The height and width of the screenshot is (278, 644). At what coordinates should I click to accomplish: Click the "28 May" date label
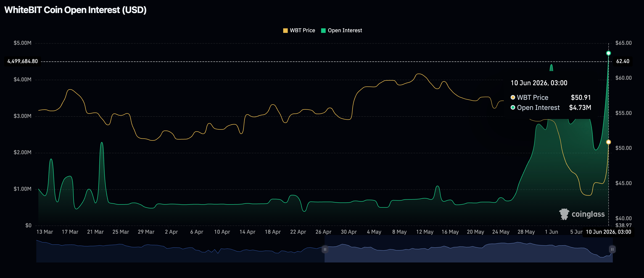point(526,232)
